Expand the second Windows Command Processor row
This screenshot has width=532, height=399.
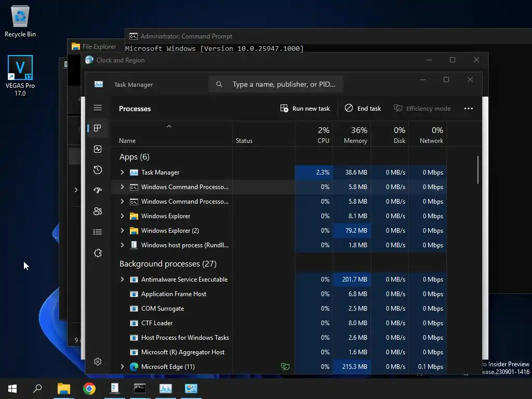122,202
